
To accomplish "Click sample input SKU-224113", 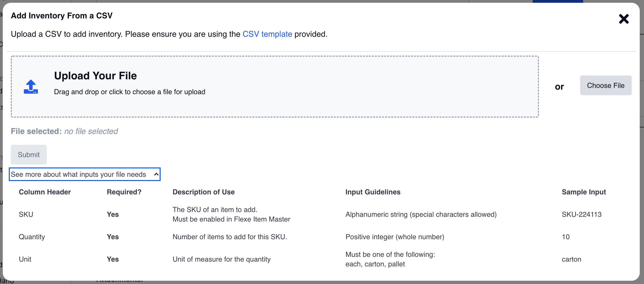I will [582, 215].
